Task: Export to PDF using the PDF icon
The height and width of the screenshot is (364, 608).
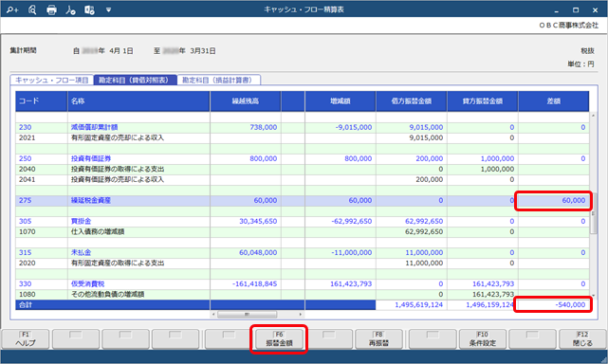Action: tap(70, 10)
